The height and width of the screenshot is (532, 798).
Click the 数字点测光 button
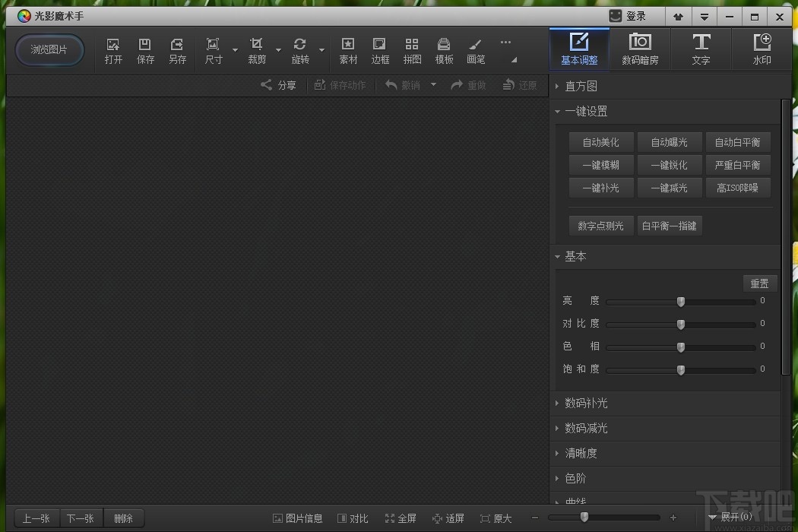601,226
